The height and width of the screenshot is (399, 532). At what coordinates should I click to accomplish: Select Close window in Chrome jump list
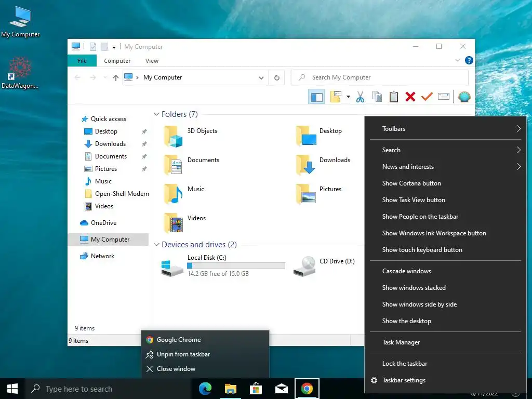pos(205,369)
